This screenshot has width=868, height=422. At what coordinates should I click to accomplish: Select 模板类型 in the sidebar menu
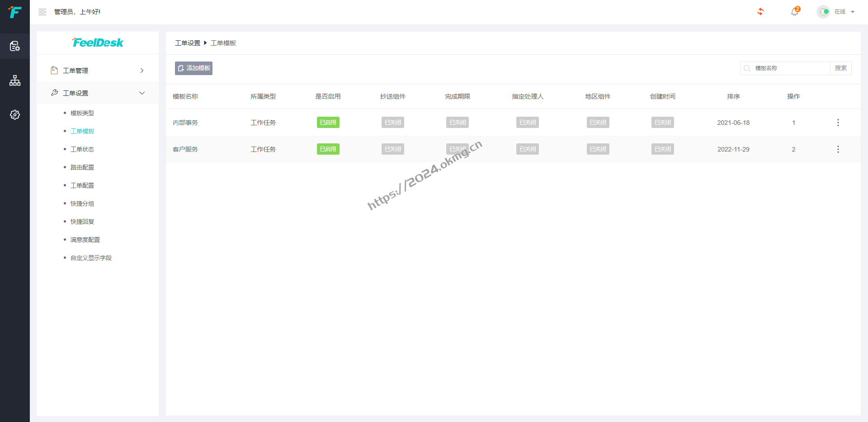tap(82, 113)
